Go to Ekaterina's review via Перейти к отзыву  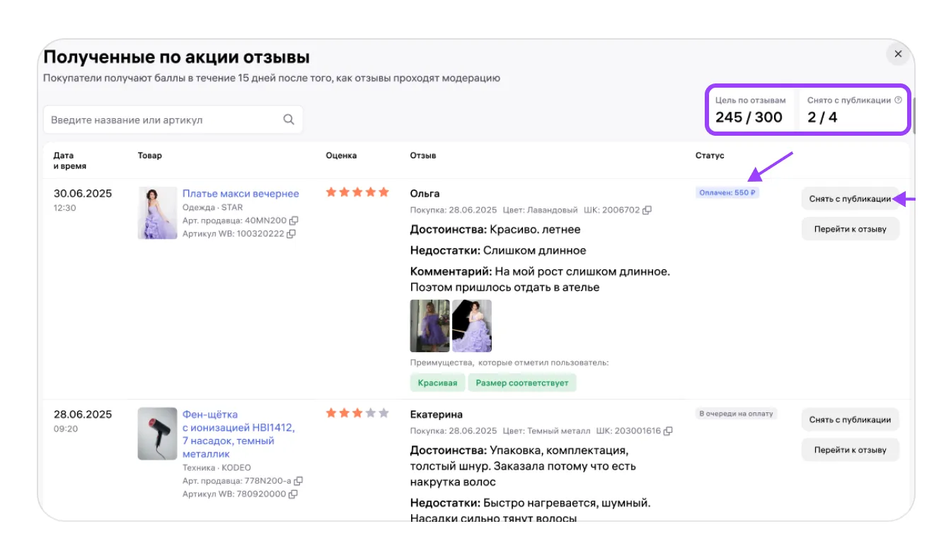click(850, 450)
